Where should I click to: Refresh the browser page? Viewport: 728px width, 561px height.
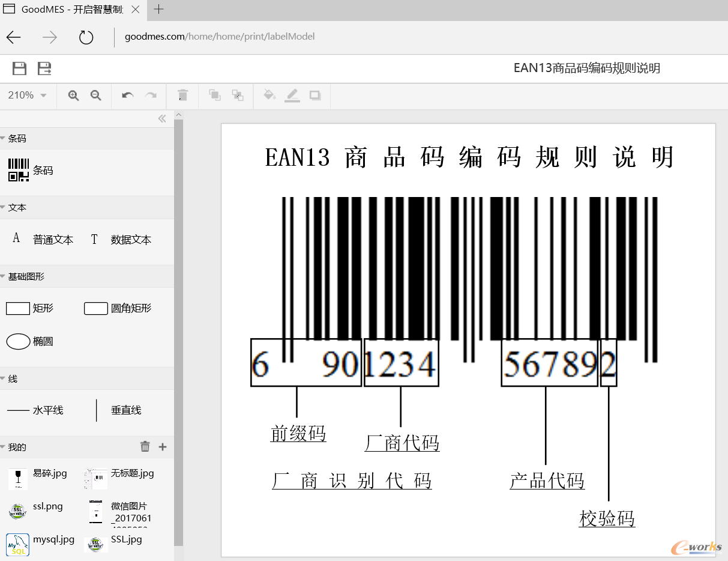tap(86, 37)
